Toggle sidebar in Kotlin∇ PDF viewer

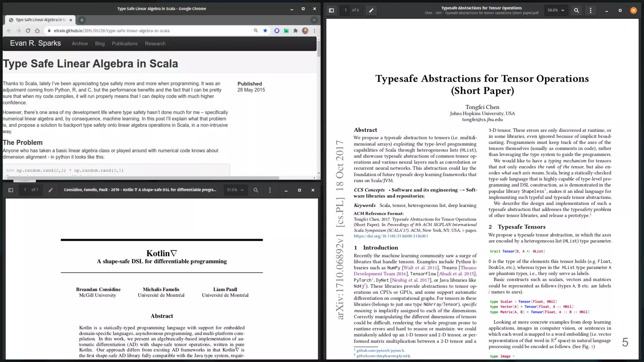click(11, 190)
